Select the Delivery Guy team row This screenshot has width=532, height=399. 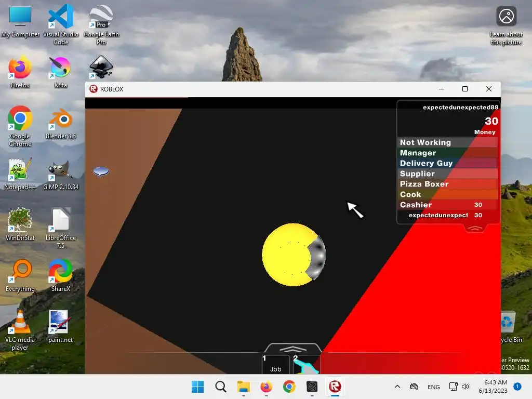pos(448,163)
